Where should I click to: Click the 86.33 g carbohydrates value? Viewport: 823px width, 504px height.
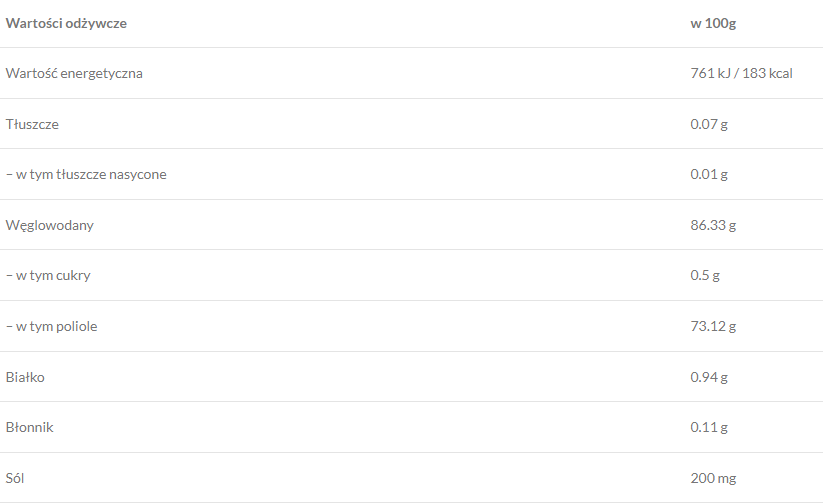point(713,225)
